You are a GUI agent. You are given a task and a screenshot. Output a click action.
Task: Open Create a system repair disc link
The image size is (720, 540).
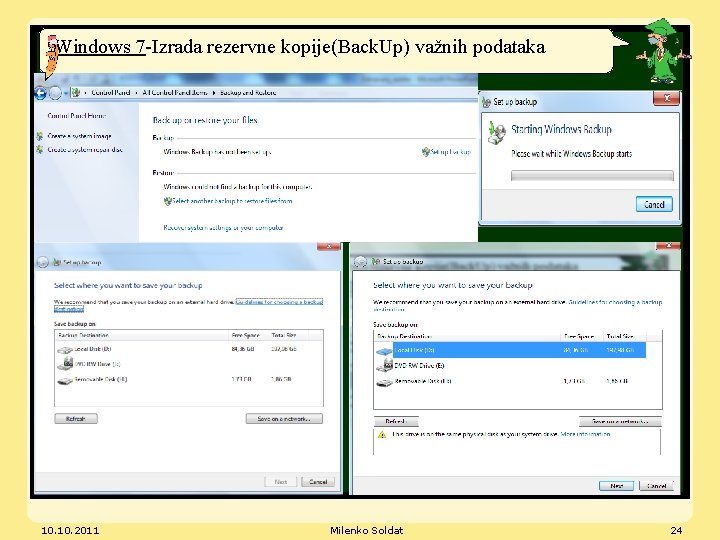click(85, 150)
